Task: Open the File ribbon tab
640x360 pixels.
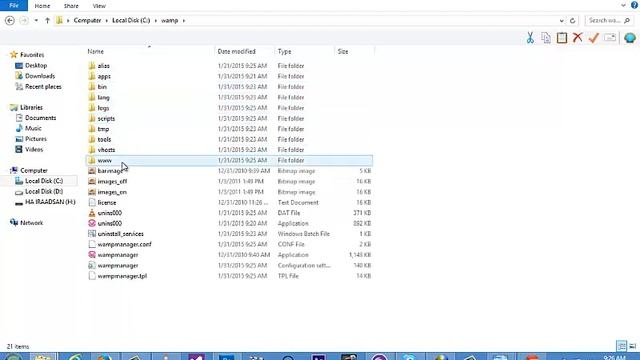Action: pyautogui.click(x=14, y=5)
